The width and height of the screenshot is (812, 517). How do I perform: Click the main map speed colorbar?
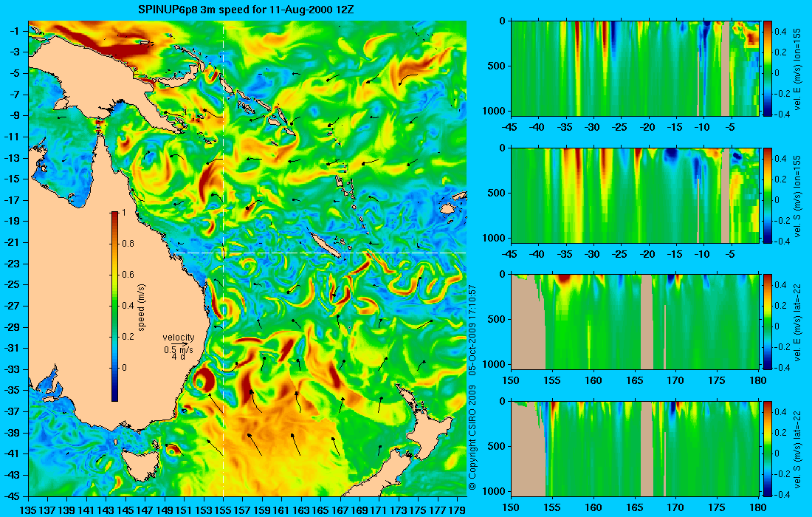[114, 307]
